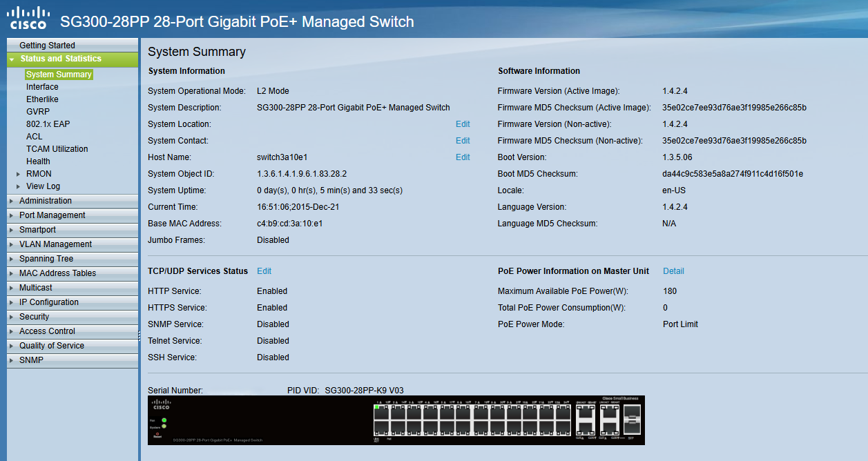Click SSH Service status Disabled
868x461 pixels.
273,357
